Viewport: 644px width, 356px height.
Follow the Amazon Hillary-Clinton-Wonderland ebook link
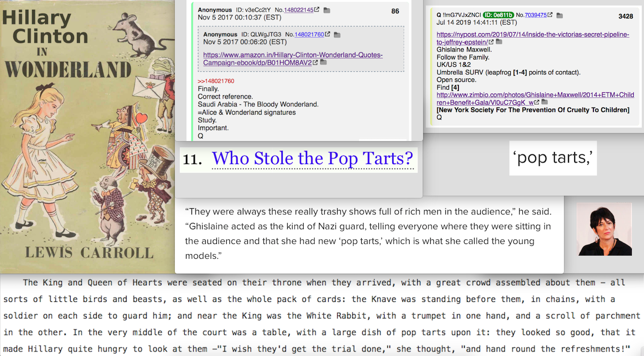pyautogui.click(x=292, y=59)
